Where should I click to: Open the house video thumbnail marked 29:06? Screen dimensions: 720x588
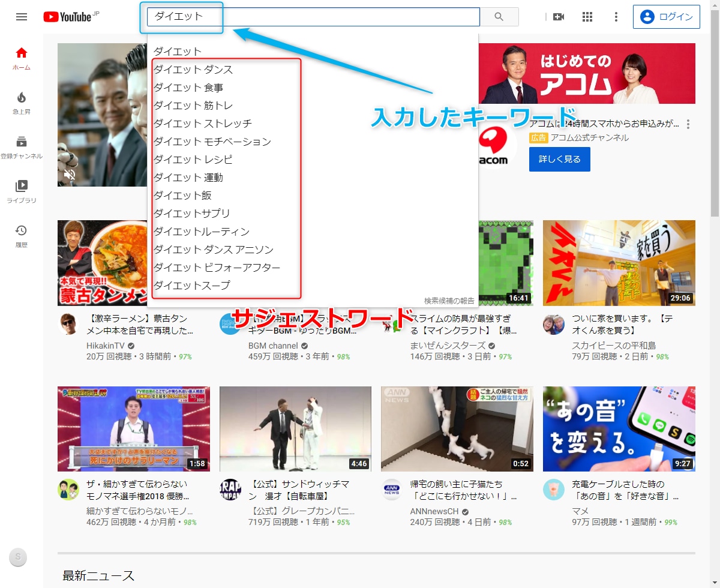point(619,263)
